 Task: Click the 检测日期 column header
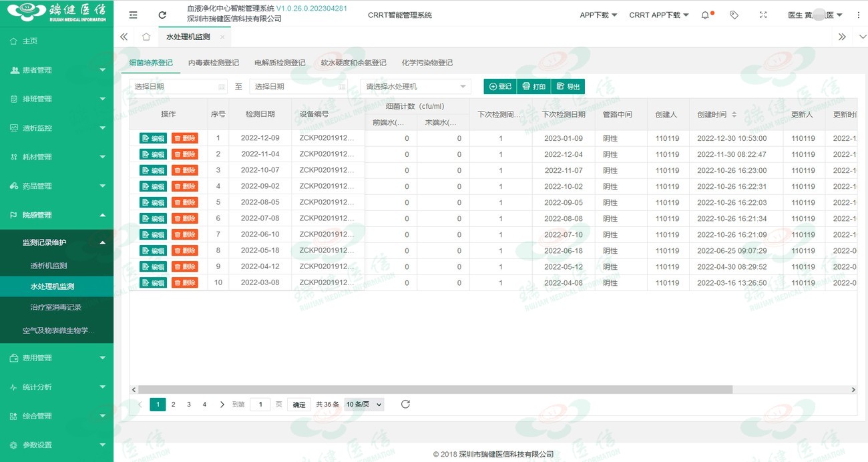(x=260, y=114)
